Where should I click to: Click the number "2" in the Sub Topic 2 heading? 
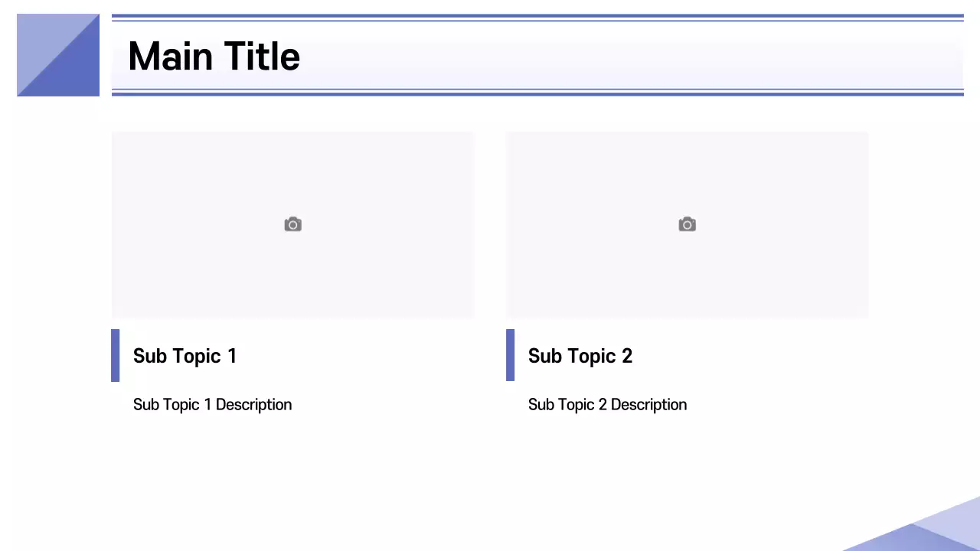coord(627,356)
